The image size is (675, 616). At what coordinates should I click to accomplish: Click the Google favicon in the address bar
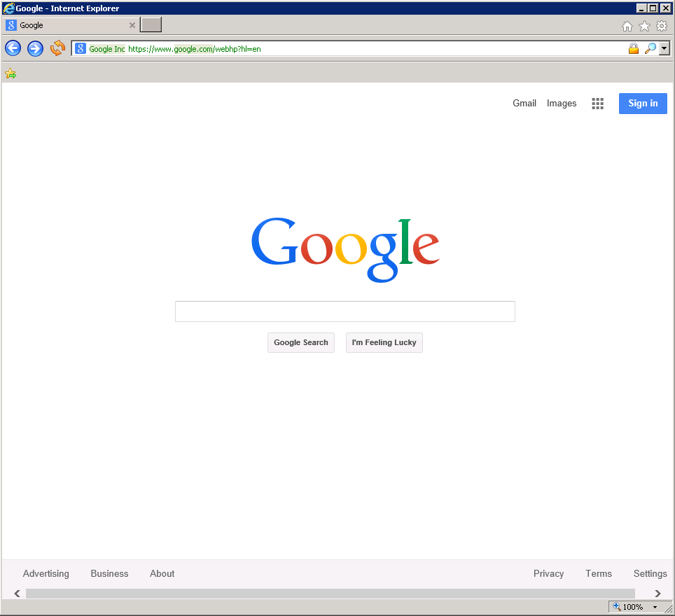click(x=81, y=48)
